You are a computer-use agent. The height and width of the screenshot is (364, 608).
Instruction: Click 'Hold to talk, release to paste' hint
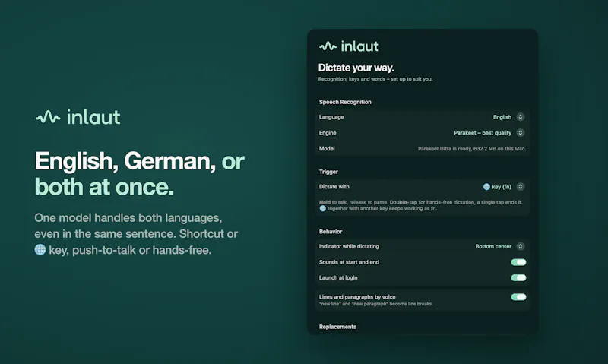421,205
